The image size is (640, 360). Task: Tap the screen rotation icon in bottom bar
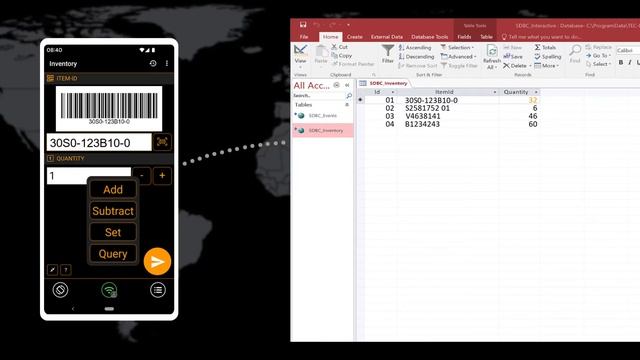[60, 290]
